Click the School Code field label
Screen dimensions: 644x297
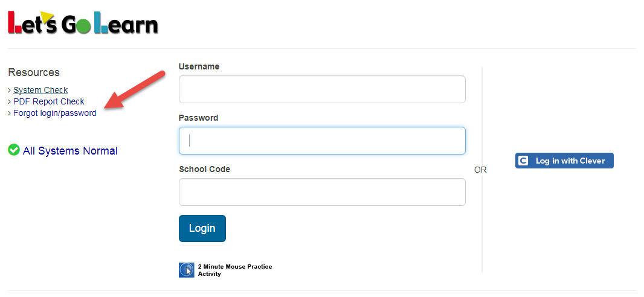pyautogui.click(x=205, y=169)
